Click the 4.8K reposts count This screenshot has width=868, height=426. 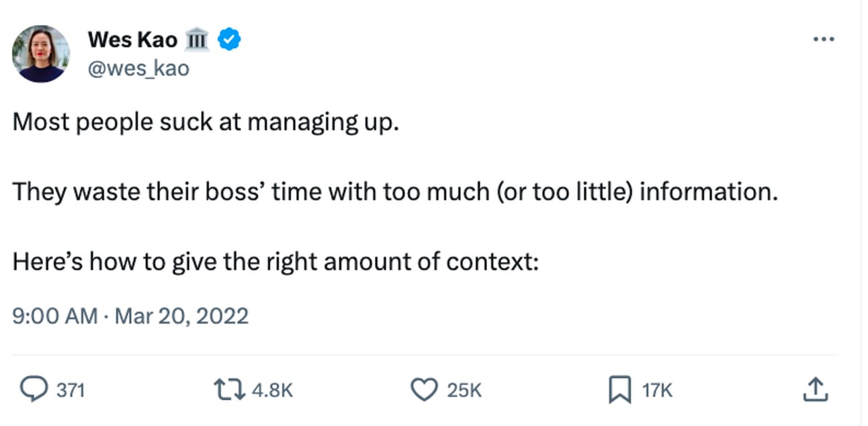pos(272,390)
